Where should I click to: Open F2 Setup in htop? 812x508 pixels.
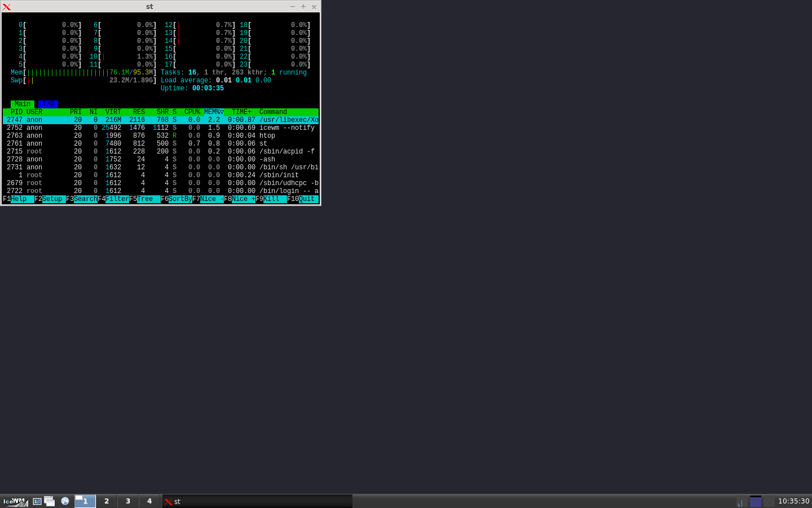click(50, 199)
